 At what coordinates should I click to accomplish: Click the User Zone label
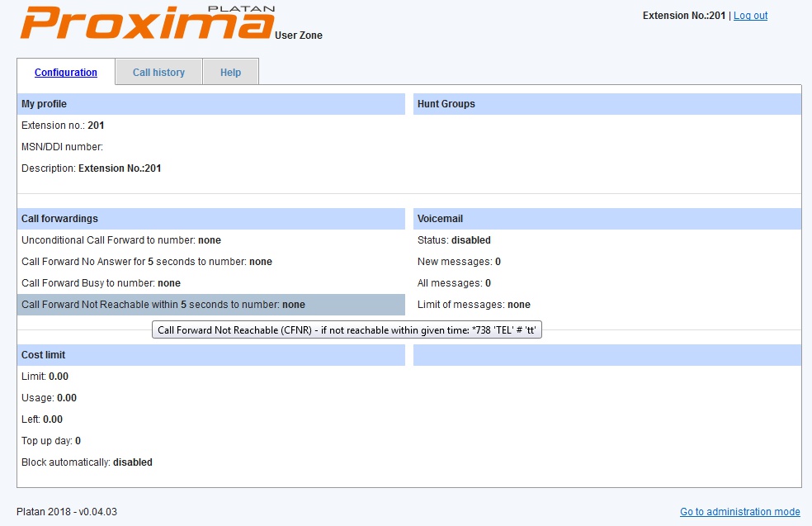[299, 36]
